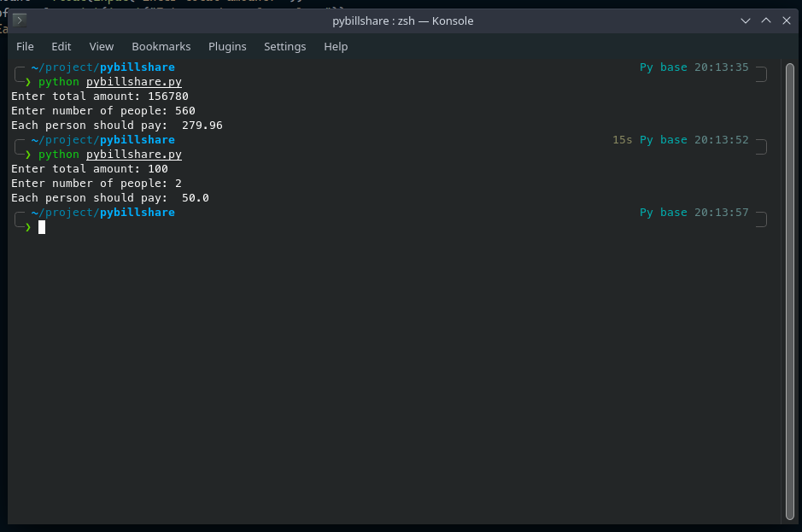Click the 15s execution time indicator
Screen dimensions: 802x532
[x=623, y=140]
